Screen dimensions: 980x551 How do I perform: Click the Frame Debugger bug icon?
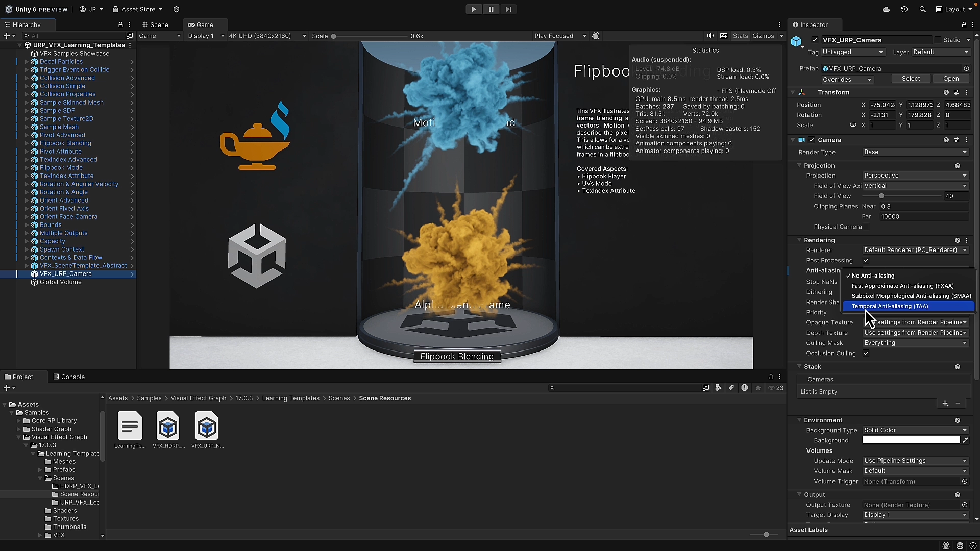tap(596, 36)
